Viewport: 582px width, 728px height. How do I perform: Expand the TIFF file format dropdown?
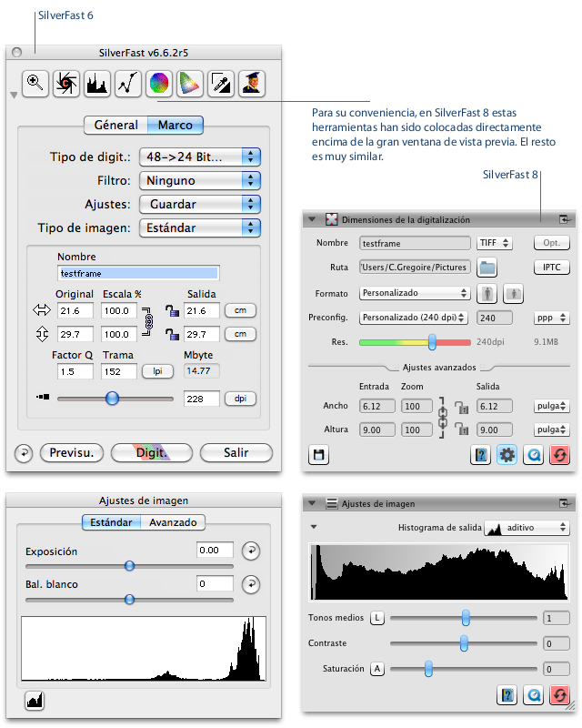[495, 243]
